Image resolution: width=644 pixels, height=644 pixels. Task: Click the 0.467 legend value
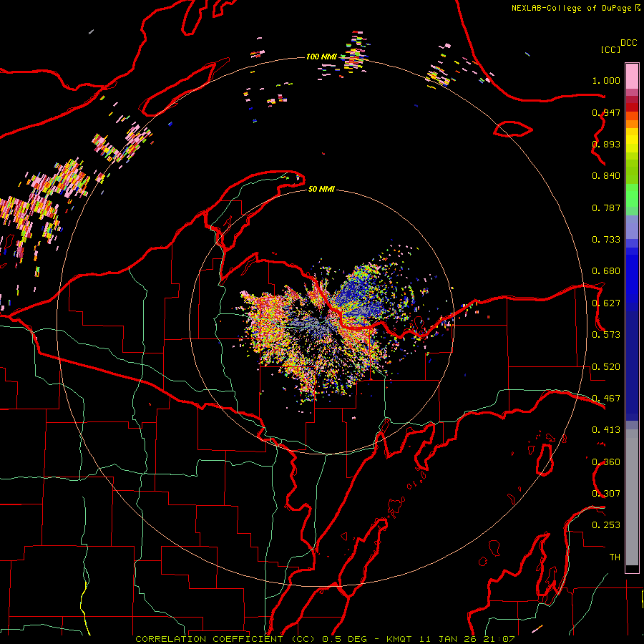606,399
